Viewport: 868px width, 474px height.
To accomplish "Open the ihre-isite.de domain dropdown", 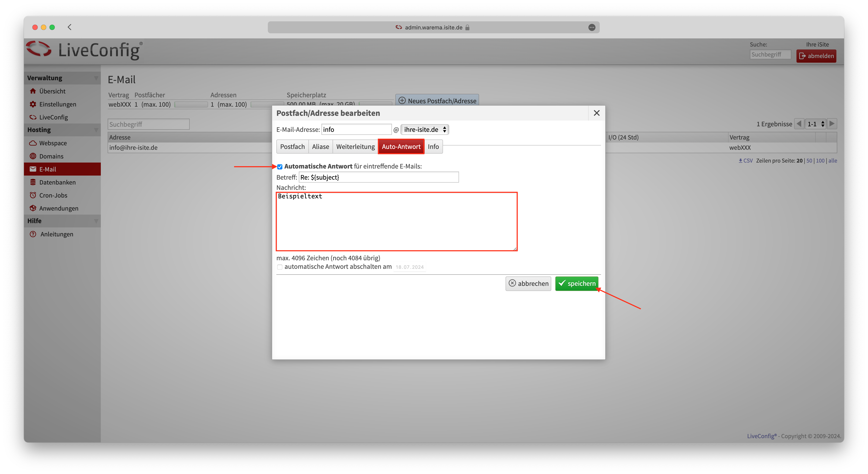I will [425, 130].
